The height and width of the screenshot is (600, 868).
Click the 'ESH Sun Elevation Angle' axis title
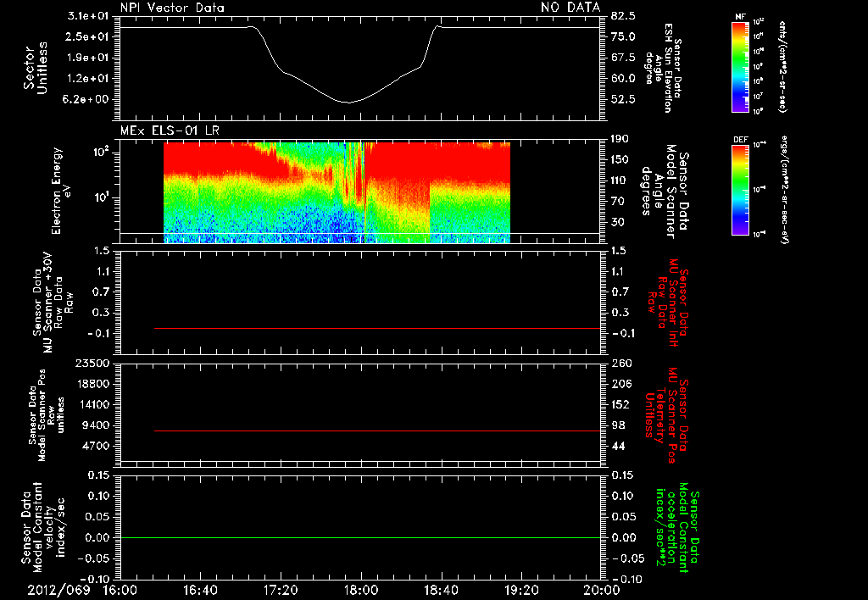[x=663, y=68]
